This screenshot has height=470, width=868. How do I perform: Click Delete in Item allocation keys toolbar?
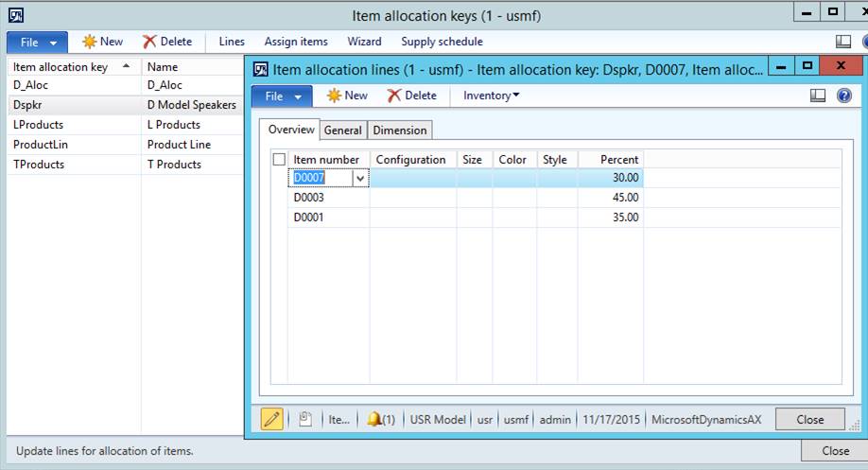click(167, 42)
